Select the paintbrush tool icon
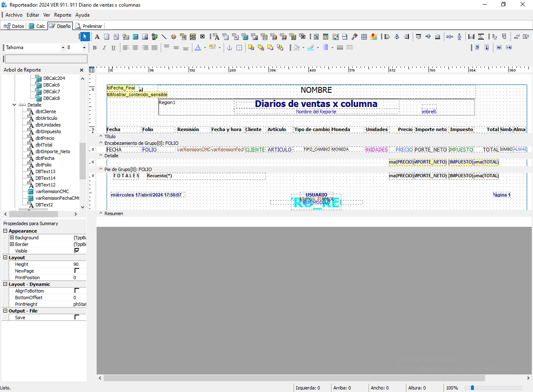533x392 pixels. [x=354, y=37]
